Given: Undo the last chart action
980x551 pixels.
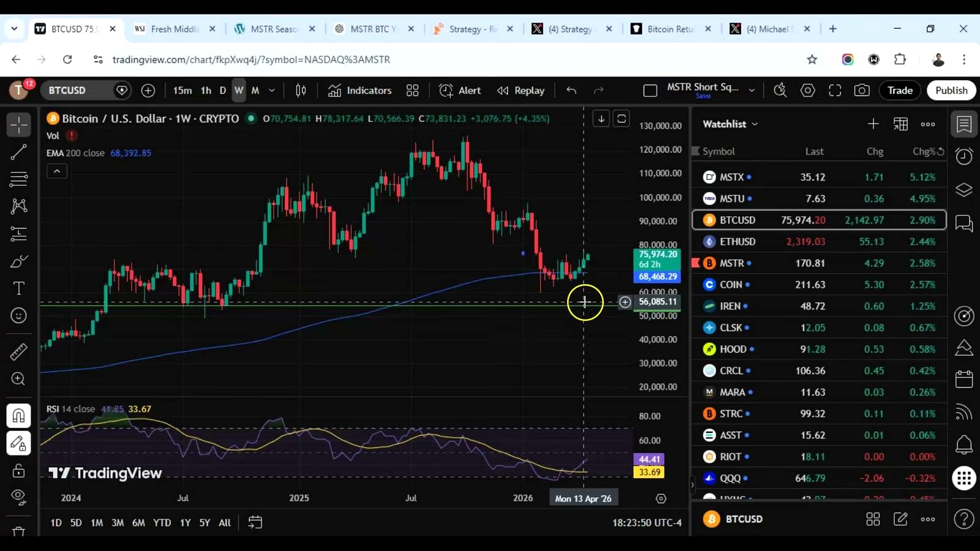Looking at the screenshot, I should coord(571,91).
